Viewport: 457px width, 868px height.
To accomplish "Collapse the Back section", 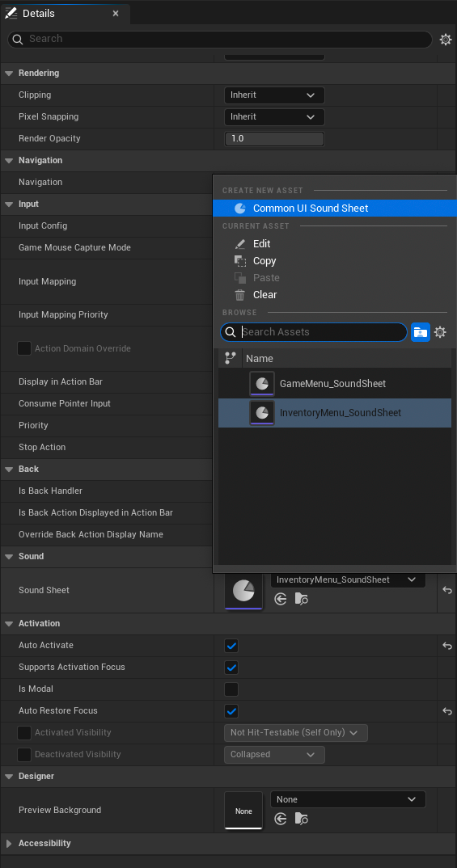I will point(9,469).
